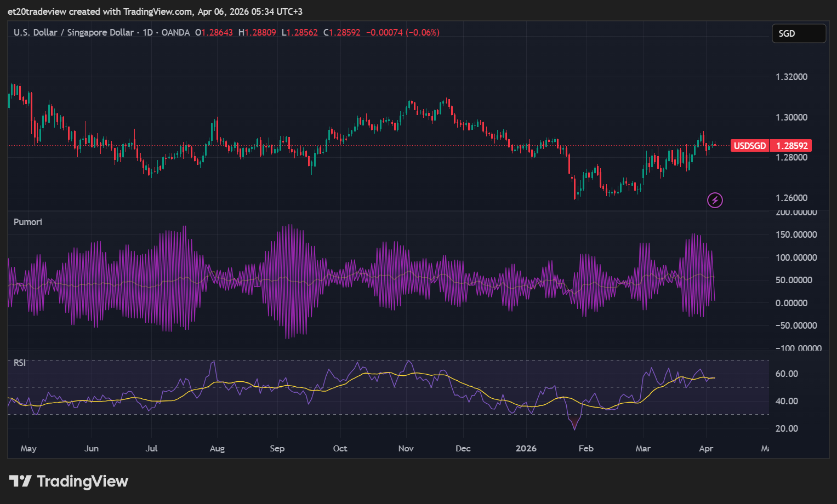Click the −50.00000 Pumori axis label
The image size is (837, 504).
(796, 325)
